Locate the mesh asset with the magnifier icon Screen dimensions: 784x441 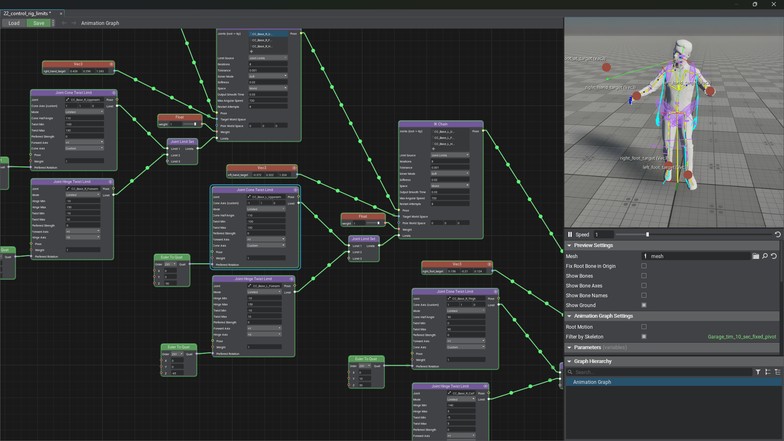pyautogui.click(x=764, y=256)
